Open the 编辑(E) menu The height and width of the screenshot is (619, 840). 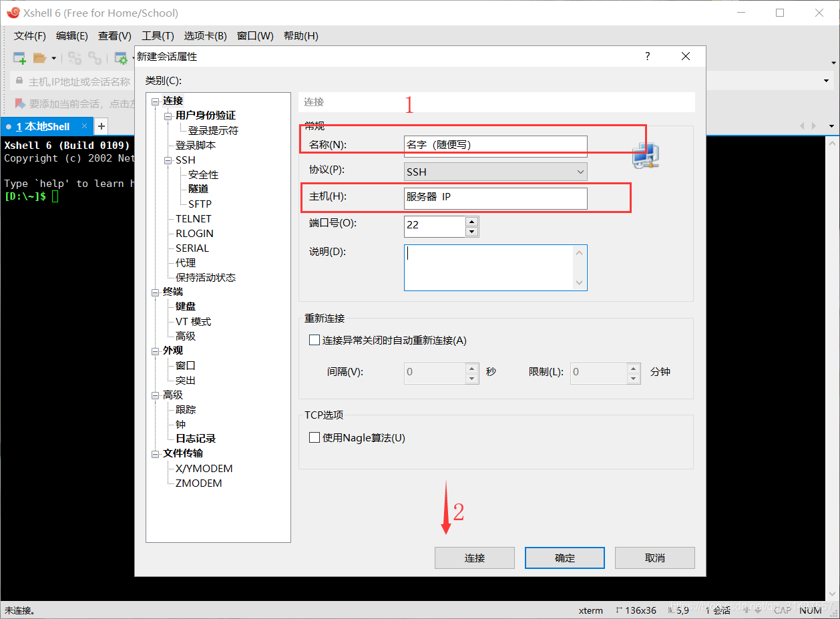coord(72,36)
